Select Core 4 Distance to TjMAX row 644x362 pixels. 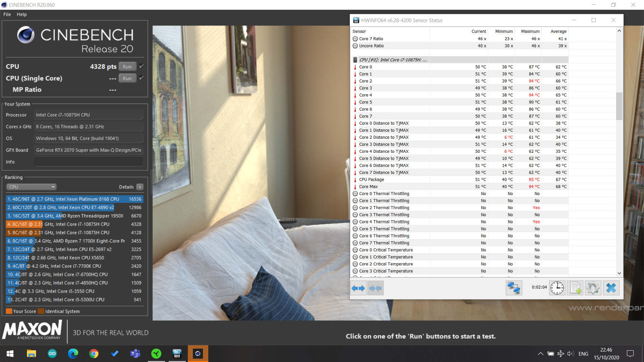[x=460, y=152]
